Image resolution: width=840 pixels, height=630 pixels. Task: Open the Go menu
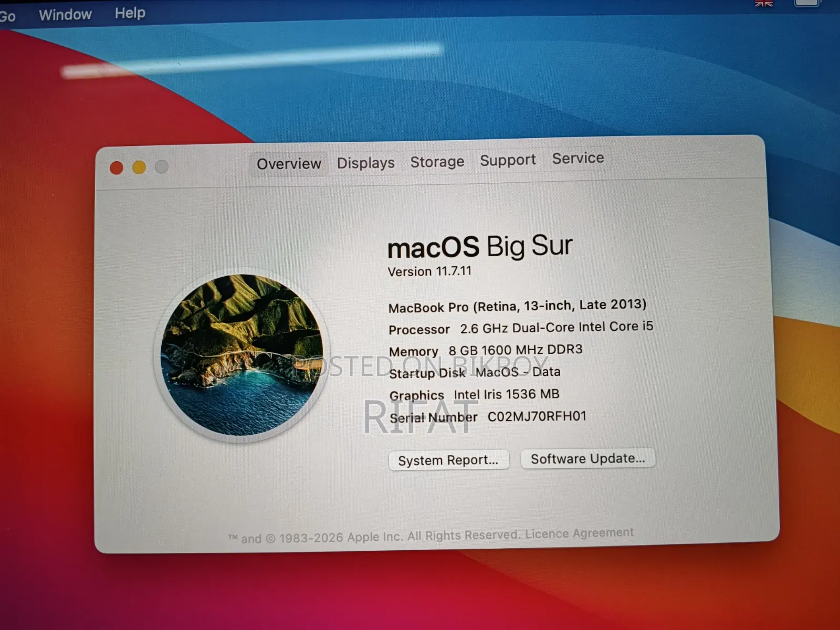[7, 16]
